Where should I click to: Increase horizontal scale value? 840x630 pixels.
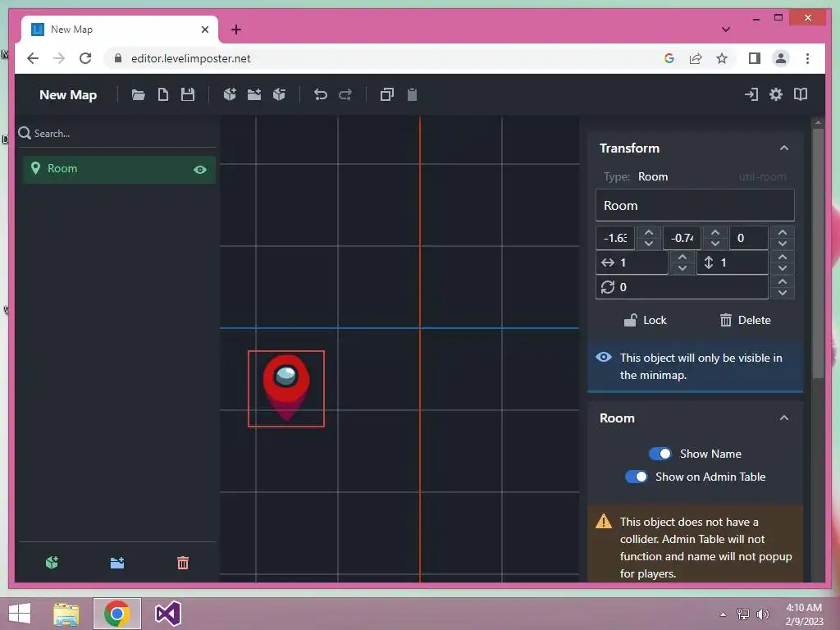(682, 257)
